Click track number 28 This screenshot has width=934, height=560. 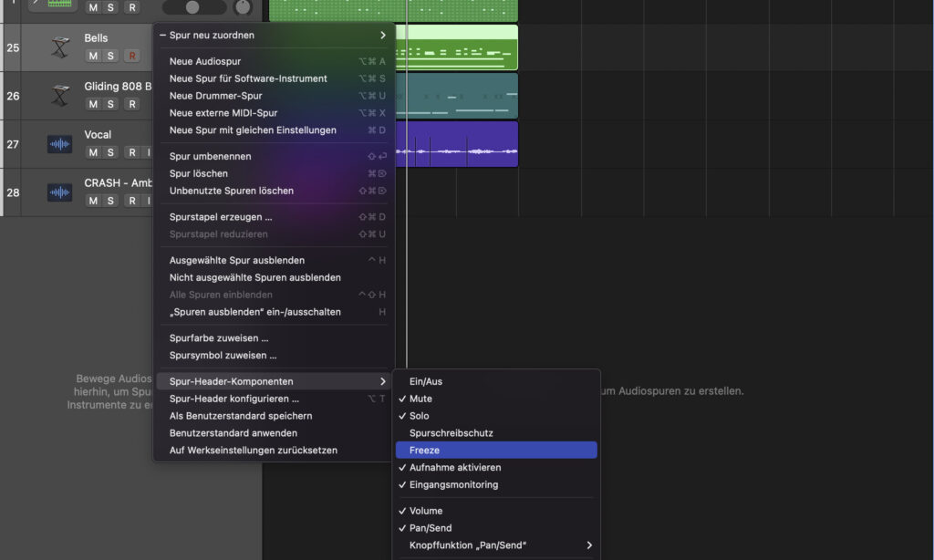13,192
